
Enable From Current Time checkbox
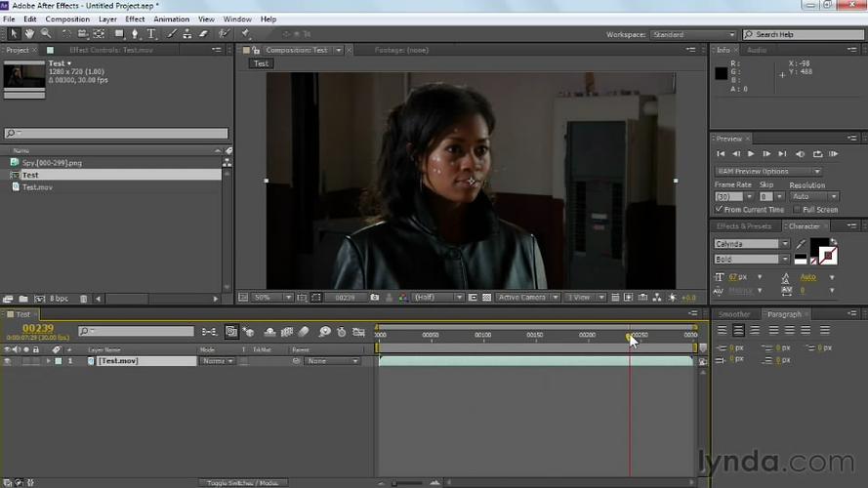pos(719,209)
